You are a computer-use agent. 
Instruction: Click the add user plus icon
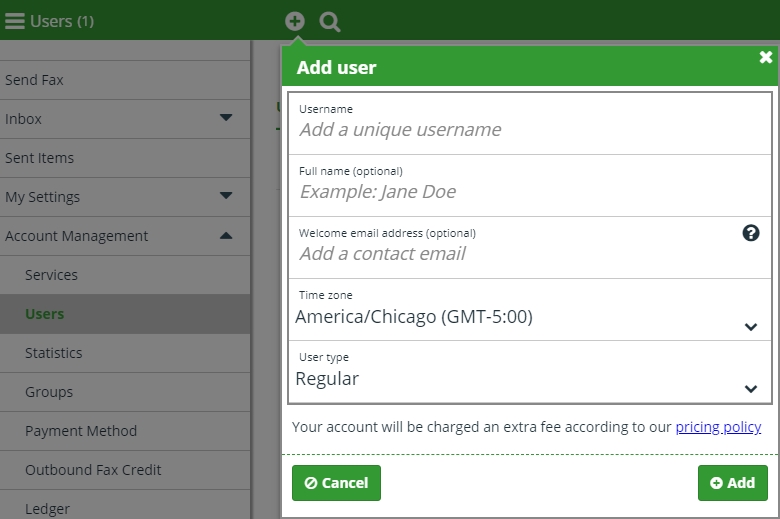click(295, 21)
